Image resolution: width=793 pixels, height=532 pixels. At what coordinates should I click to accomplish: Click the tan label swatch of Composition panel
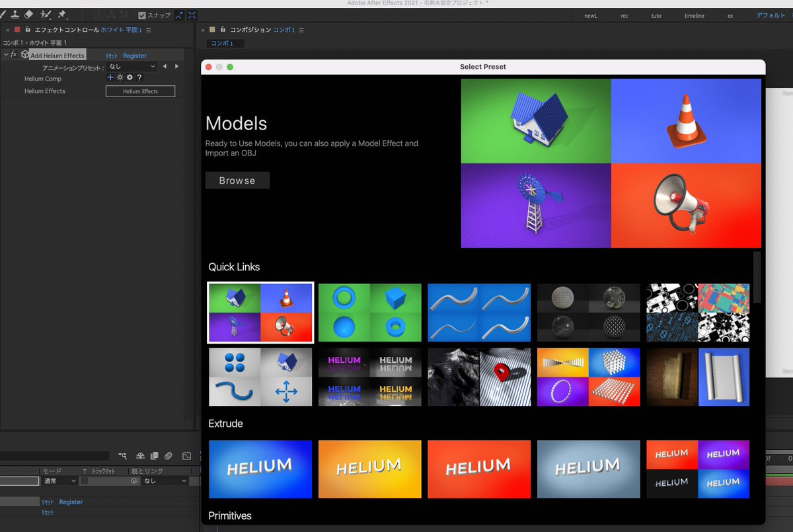[x=212, y=30]
